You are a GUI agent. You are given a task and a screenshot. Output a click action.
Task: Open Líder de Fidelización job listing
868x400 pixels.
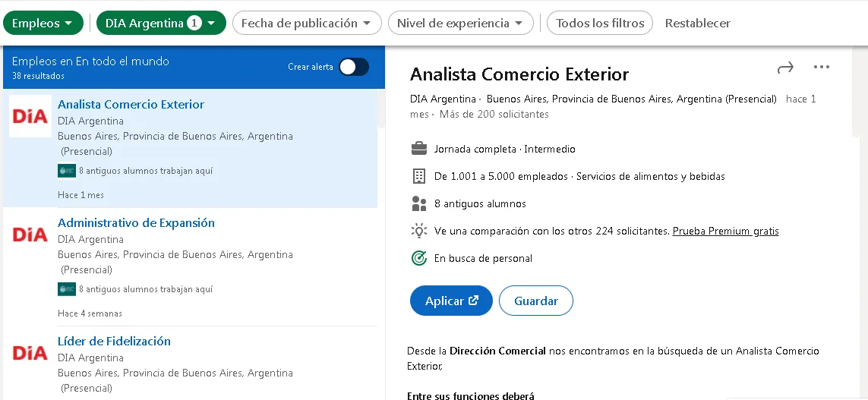click(114, 341)
